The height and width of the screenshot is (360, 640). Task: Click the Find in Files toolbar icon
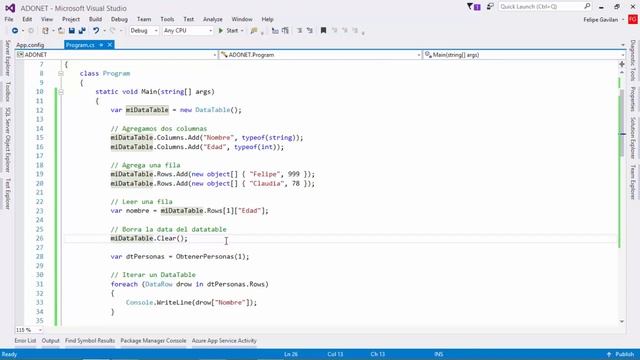(x=254, y=31)
